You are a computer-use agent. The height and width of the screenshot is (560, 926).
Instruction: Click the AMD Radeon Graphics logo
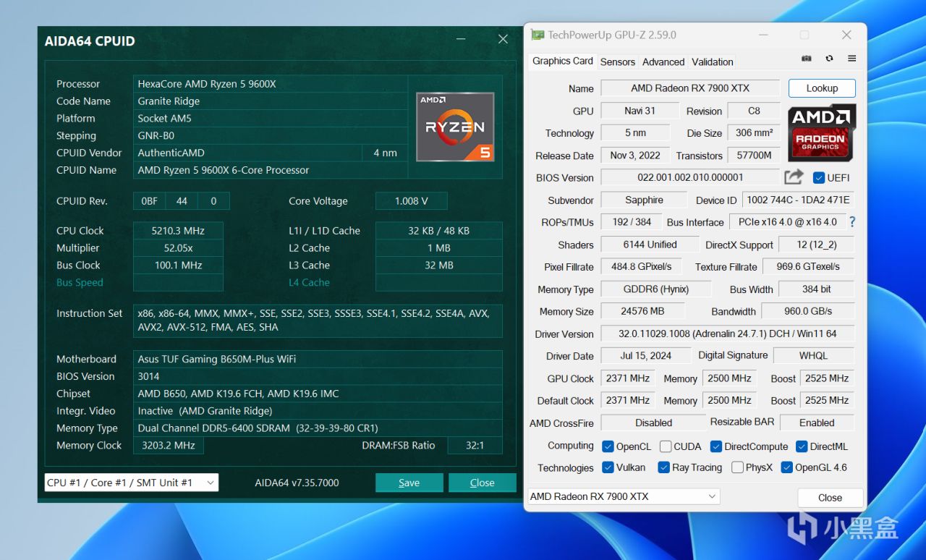click(822, 132)
